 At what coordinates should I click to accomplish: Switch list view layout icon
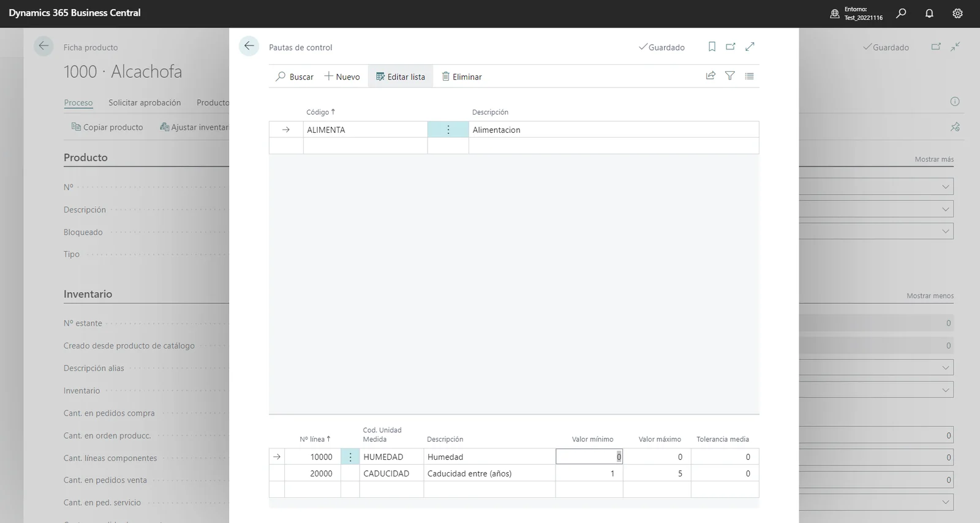point(749,76)
